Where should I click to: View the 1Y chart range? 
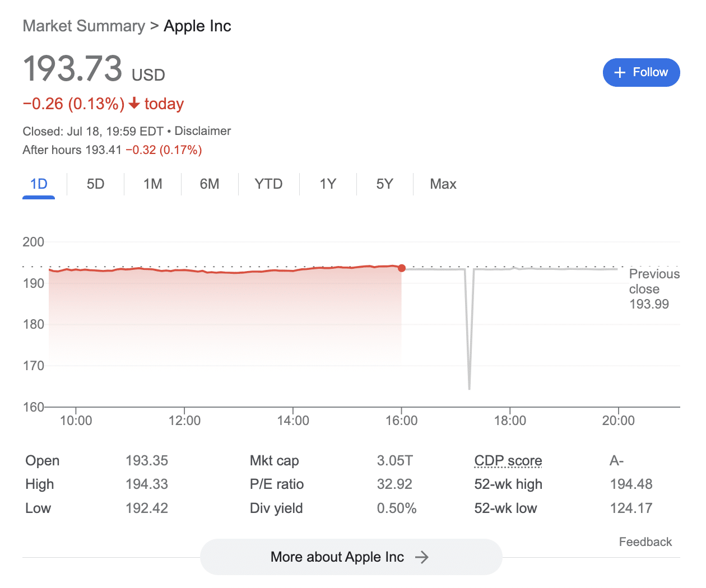click(x=328, y=184)
